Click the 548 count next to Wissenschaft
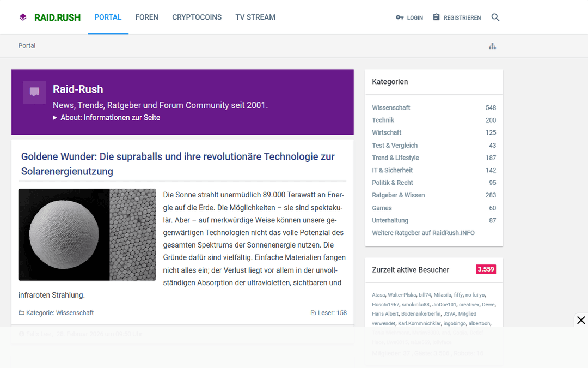The width and height of the screenshot is (588, 368). pos(491,108)
